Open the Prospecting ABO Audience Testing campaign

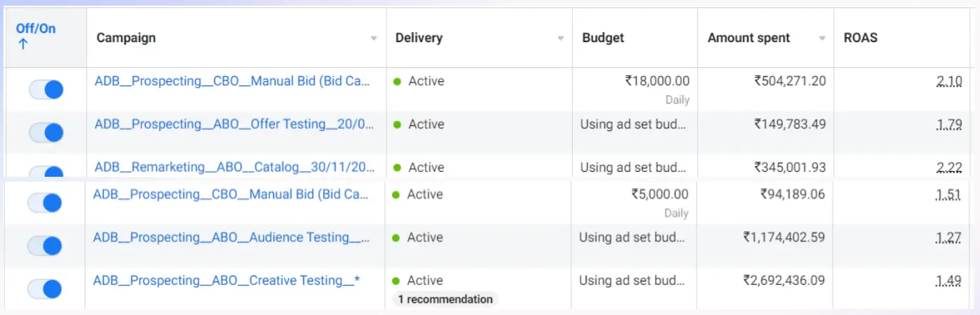pyautogui.click(x=231, y=237)
